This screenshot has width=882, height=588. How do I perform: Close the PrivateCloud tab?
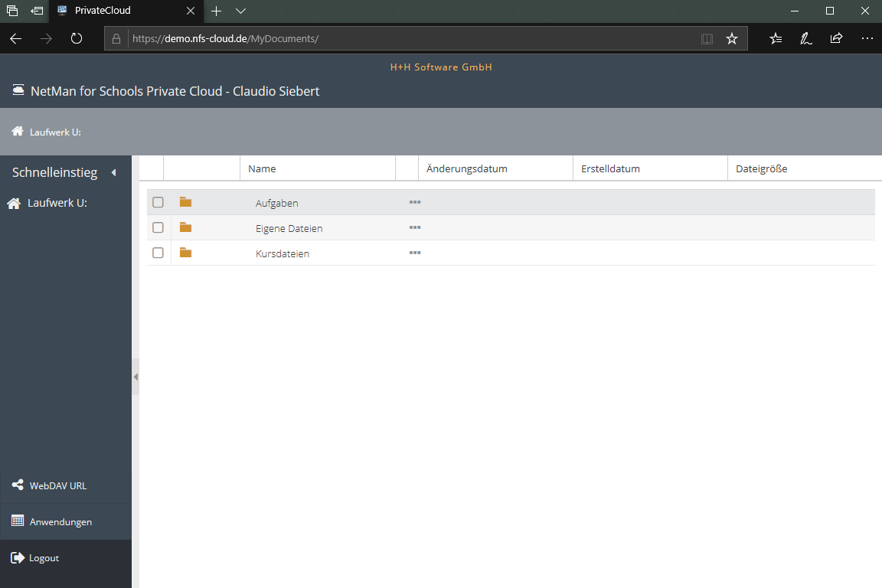point(191,11)
